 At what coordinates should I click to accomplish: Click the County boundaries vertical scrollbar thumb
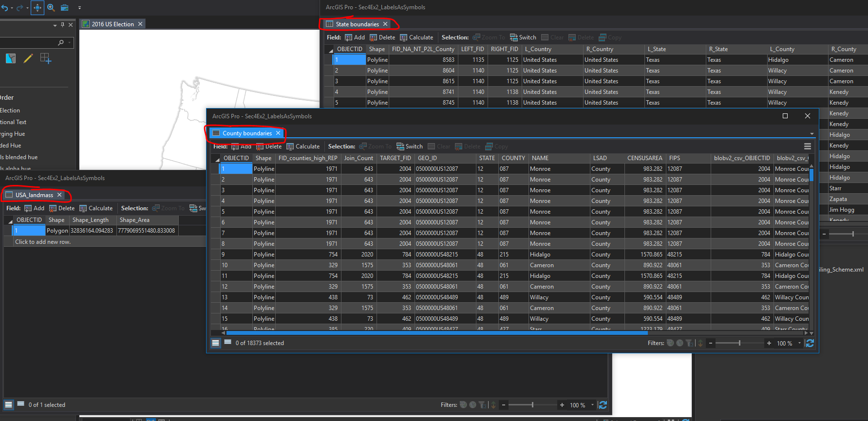811,174
